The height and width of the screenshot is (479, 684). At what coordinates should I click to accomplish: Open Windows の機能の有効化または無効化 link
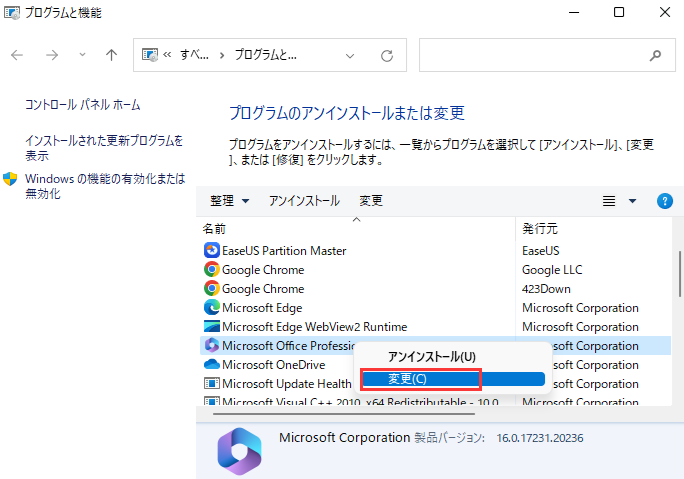coord(104,186)
